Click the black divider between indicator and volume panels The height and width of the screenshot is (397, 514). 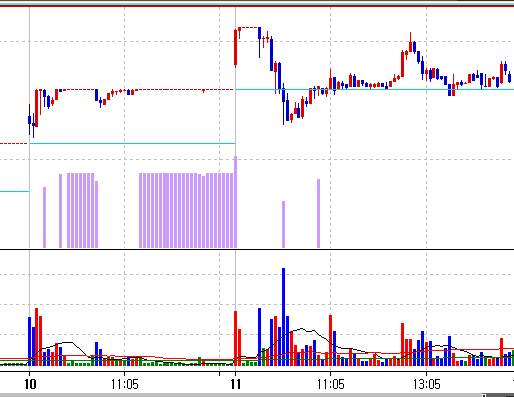point(257,249)
